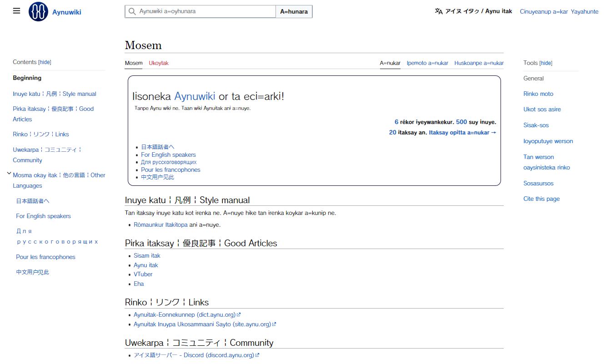This screenshot has height=364, width=606.
Task: Collapse the Mosma okay itak section
Action: (x=9, y=173)
